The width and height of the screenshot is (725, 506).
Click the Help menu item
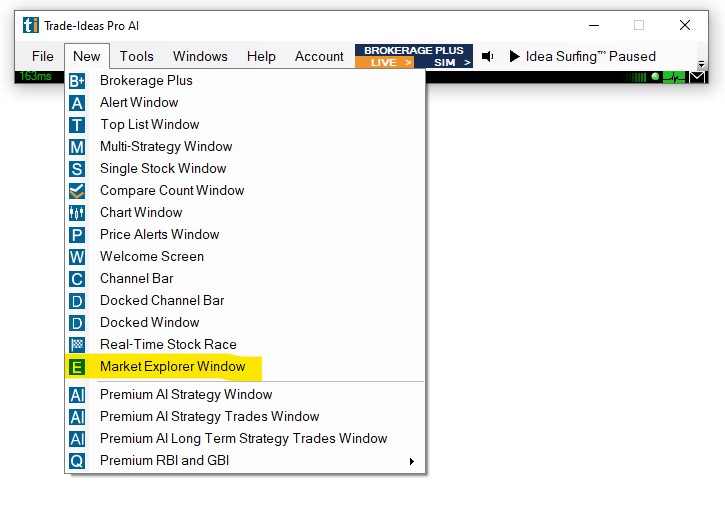click(x=261, y=56)
